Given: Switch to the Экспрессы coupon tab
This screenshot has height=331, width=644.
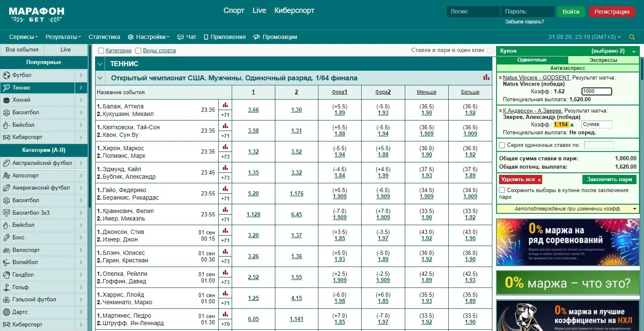Looking at the screenshot, I should click(603, 60).
